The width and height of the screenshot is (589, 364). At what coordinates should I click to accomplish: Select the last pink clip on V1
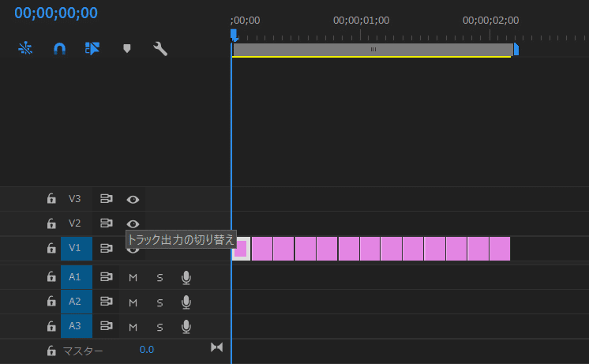coord(500,249)
